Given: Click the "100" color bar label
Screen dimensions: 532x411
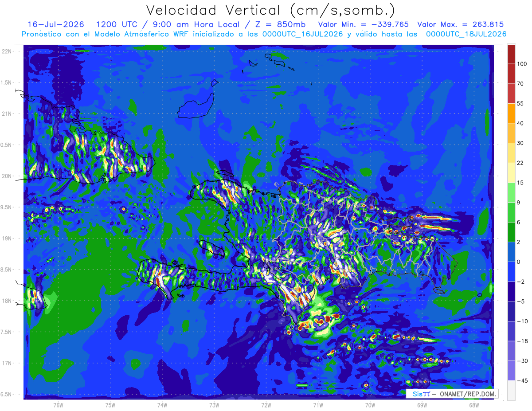Looking at the screenshot, I should pyautogui.click(x=522, y=64).
